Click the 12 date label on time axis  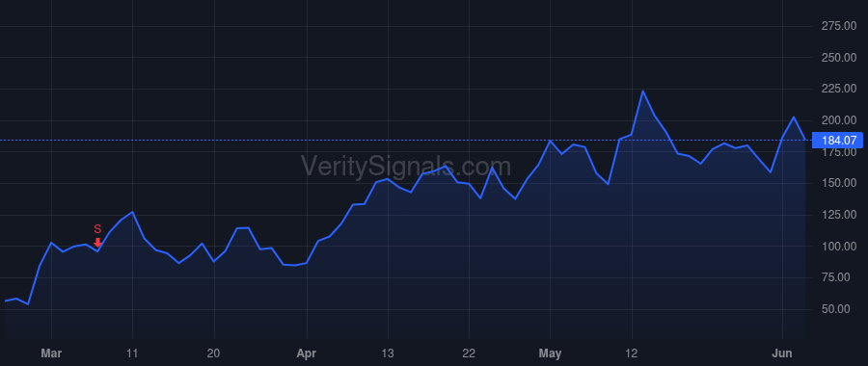pos(632,353)
